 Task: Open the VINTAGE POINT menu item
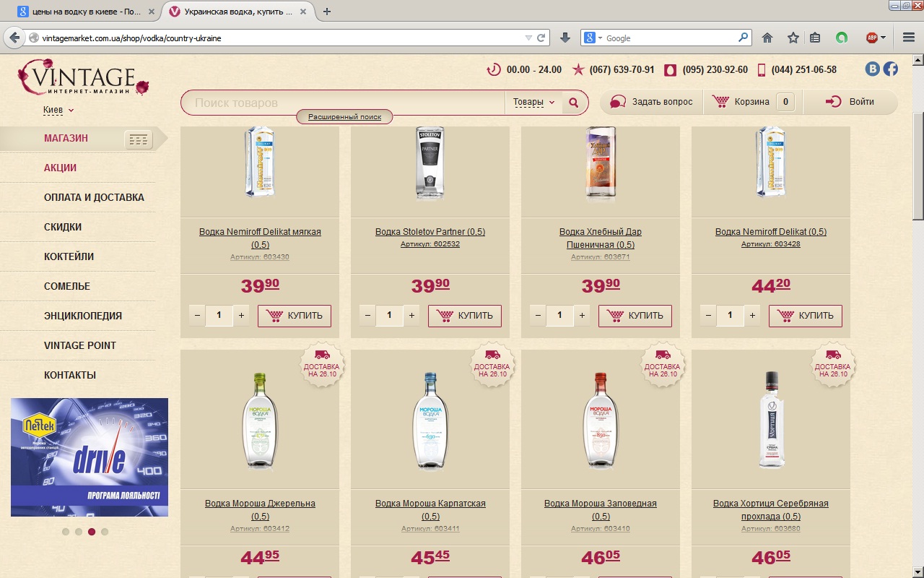tap(80, 345)
